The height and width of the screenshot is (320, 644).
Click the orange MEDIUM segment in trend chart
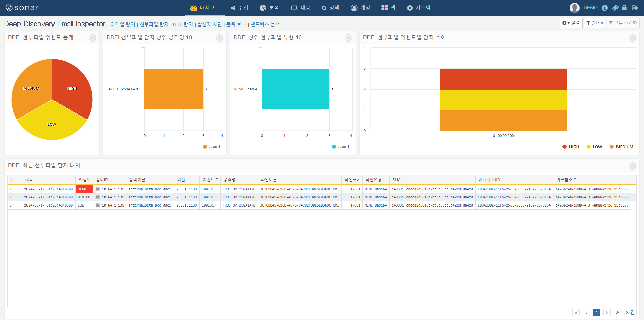503,121
